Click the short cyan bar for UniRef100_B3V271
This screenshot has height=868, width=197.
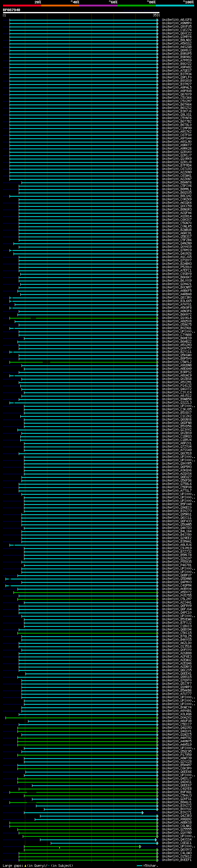click(x=84, y=813)
